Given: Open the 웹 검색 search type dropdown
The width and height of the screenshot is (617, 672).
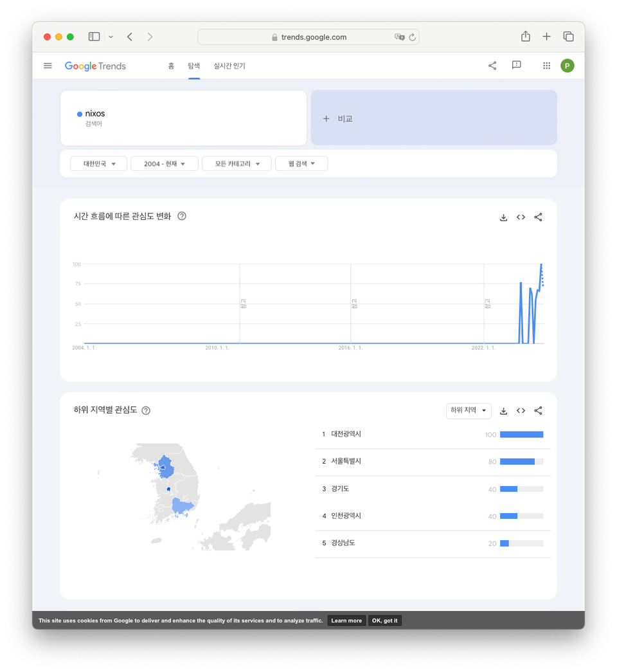Looking at the screenshot, I should click(x=301, y=164).
